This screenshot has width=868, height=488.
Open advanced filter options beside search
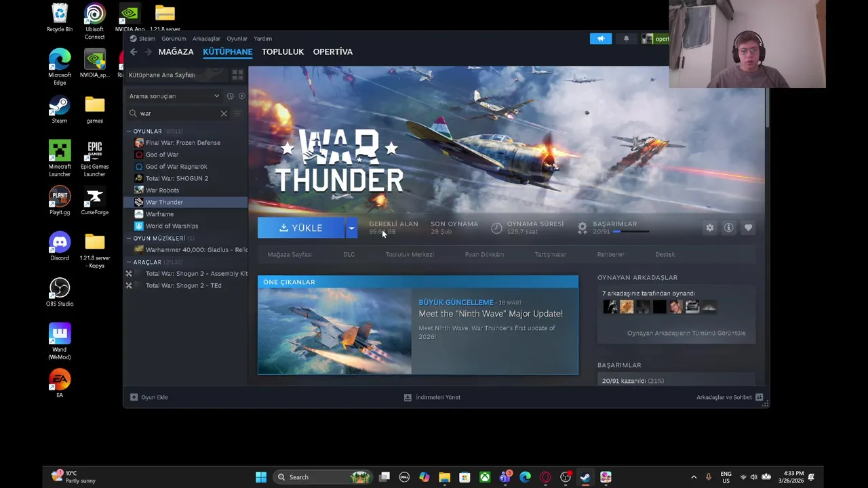tap(237, 113)
